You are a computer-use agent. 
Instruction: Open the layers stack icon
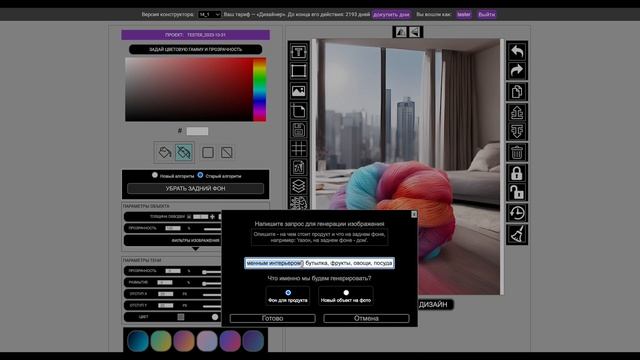(298, 186)
